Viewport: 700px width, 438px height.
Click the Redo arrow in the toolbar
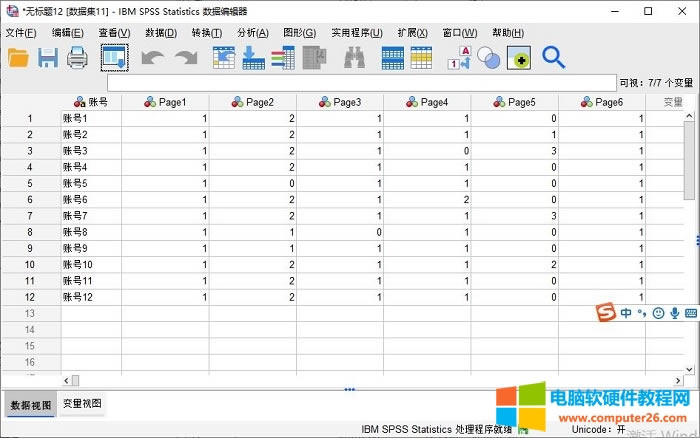[185, 58]
